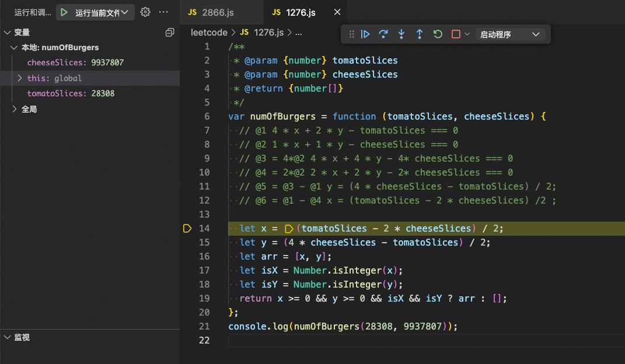Expand the 全局 scope
625x364 pixels.
[14, 109]
